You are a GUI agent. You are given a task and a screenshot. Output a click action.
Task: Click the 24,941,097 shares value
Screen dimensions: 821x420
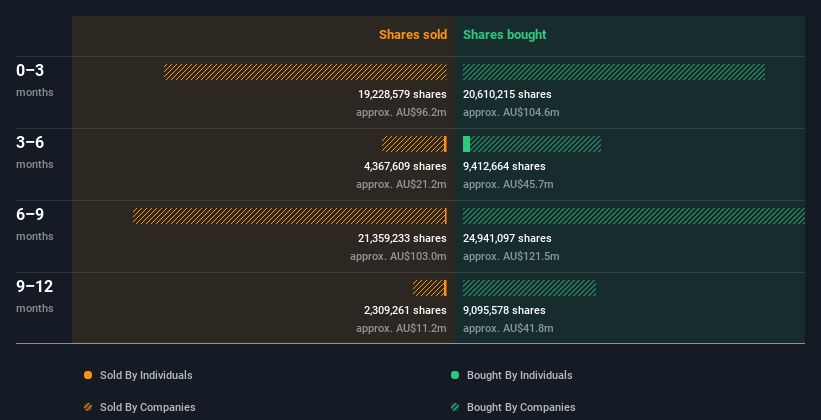[507, 238]
